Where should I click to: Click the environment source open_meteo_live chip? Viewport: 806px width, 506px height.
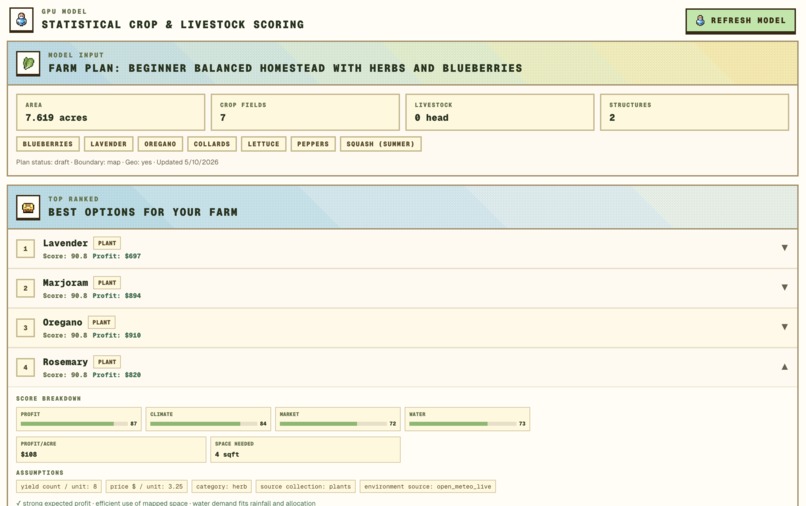tap(428, 486)
